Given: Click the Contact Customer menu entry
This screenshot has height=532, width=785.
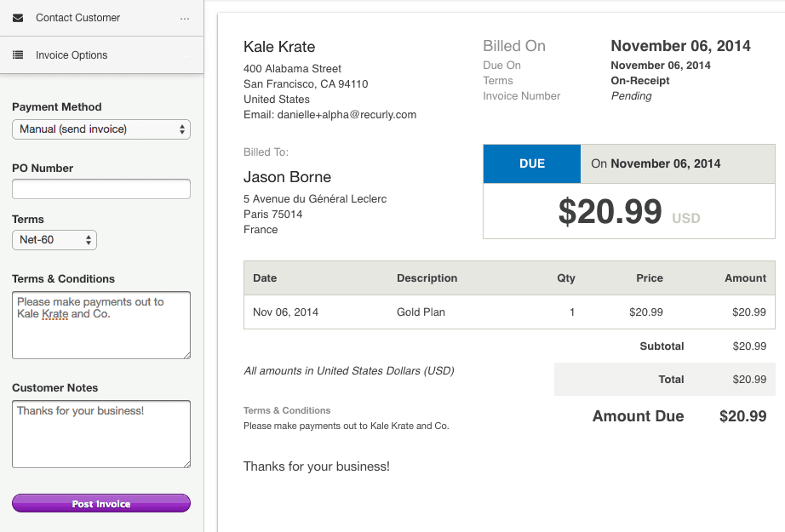Looking at the screenshot, I should coord(80,17).
